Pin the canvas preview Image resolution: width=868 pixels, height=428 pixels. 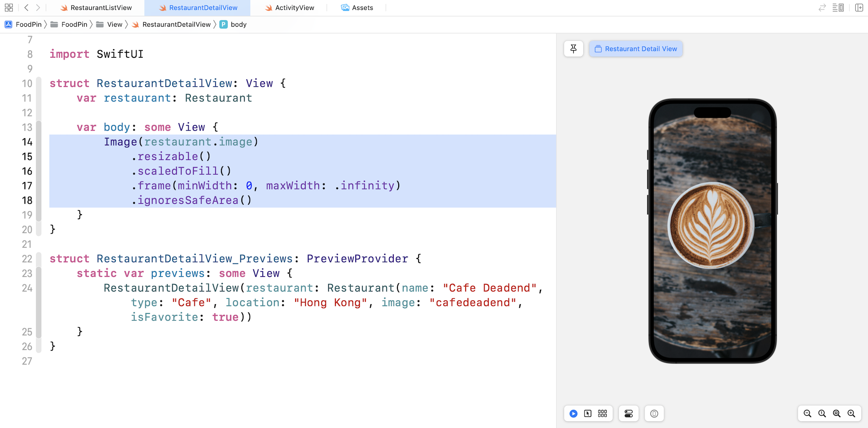[573, 49]
